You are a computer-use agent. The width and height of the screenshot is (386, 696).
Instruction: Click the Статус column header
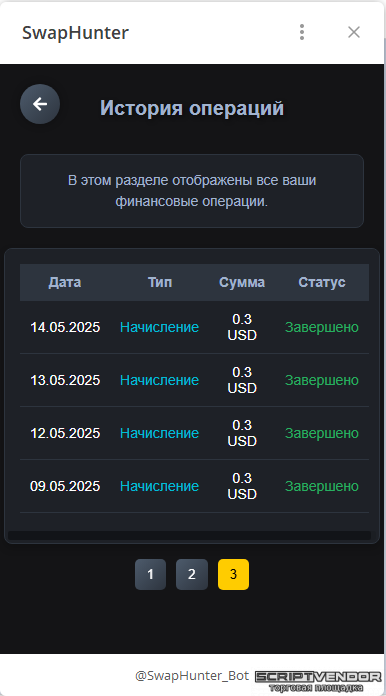click(322, 282)
